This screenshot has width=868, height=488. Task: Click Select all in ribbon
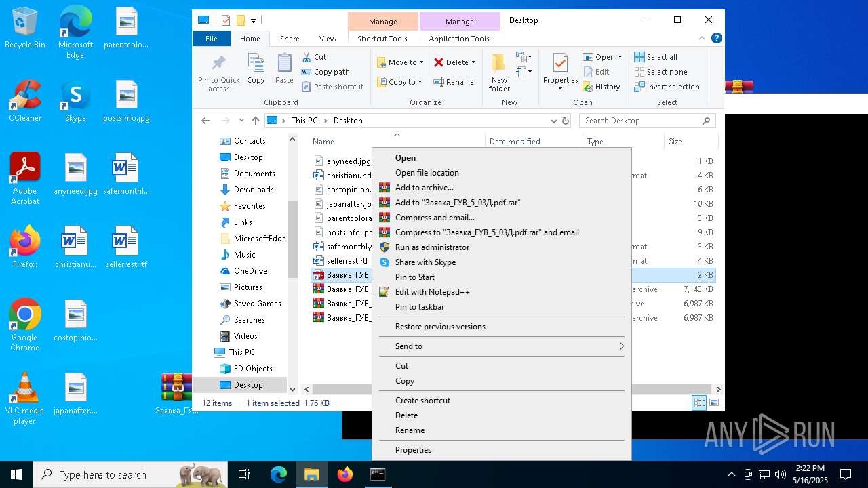tap(656, 57)
